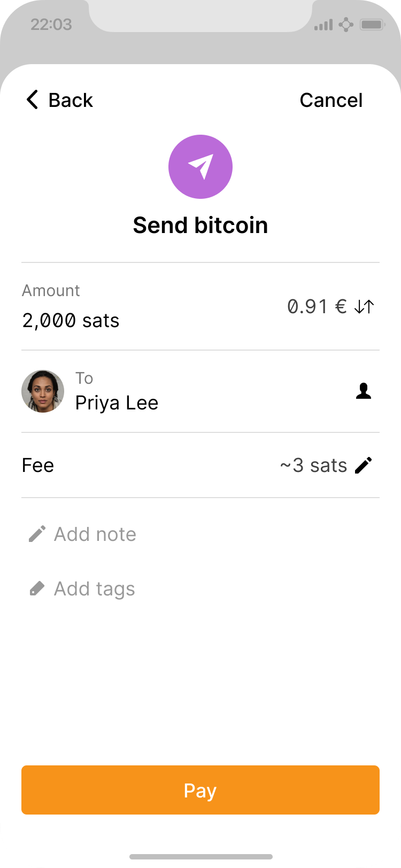The height and width of the screenshot is (868, 401).
Task: Tap the battery icon in status bar
Action: tap(373, 25)
